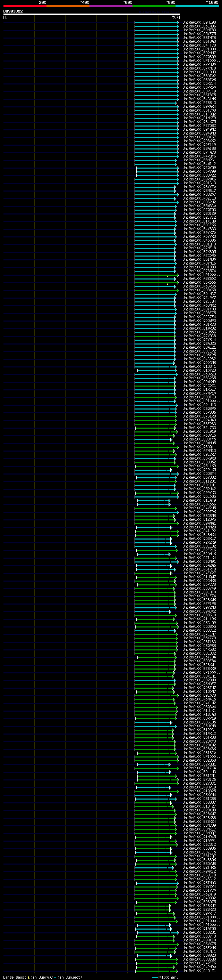Select the UniRef100_Q9PKF7 label
This screenshot has width=222, height=980.
[x=199, y=913]
